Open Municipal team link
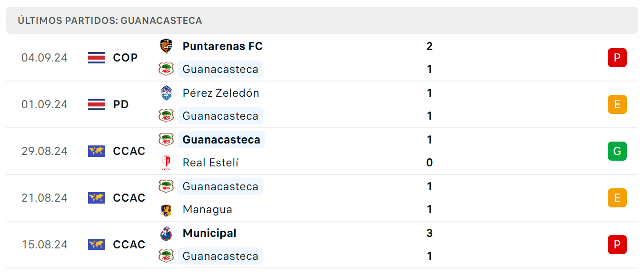This screenshot has width=644, height=277. [x=209, y=233]
